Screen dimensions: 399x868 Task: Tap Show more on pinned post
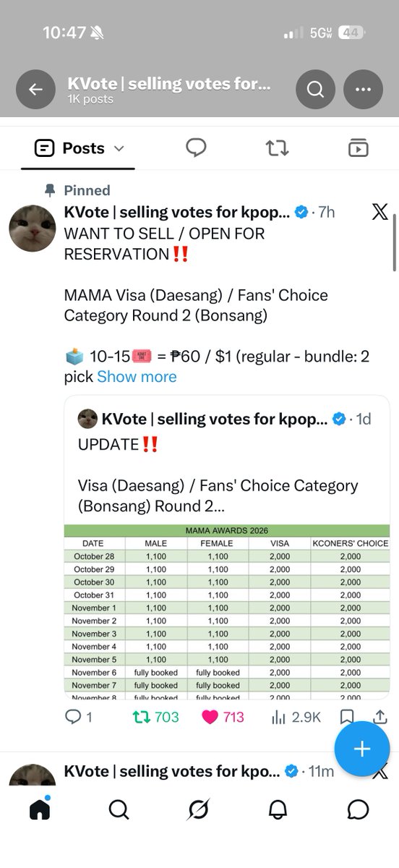[x=137, y=377]
